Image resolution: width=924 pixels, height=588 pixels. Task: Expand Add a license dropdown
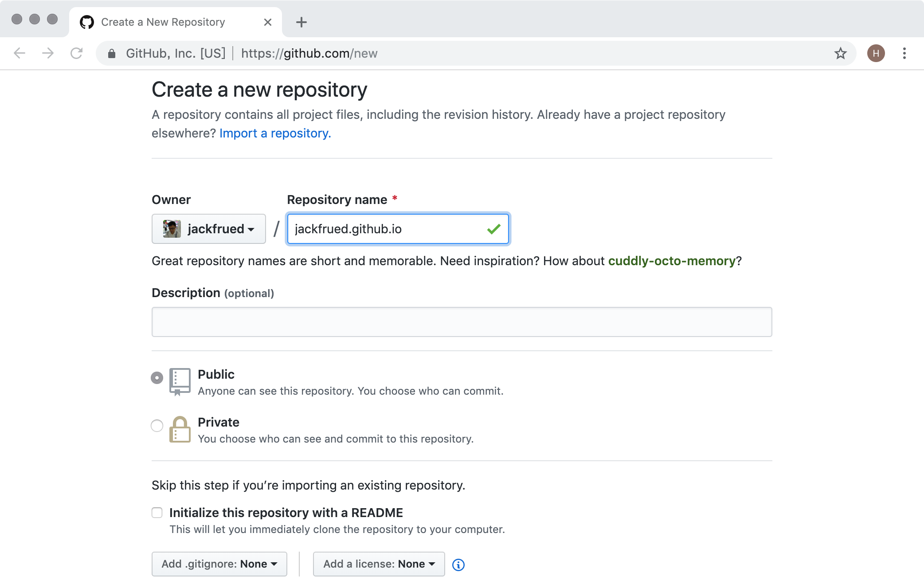[379, 564]
